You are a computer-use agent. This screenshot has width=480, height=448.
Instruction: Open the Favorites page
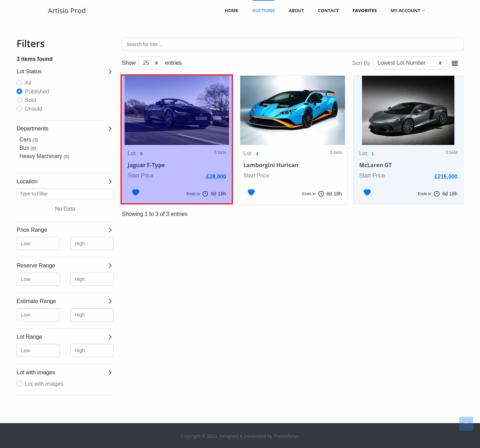(x=364, y=11)
